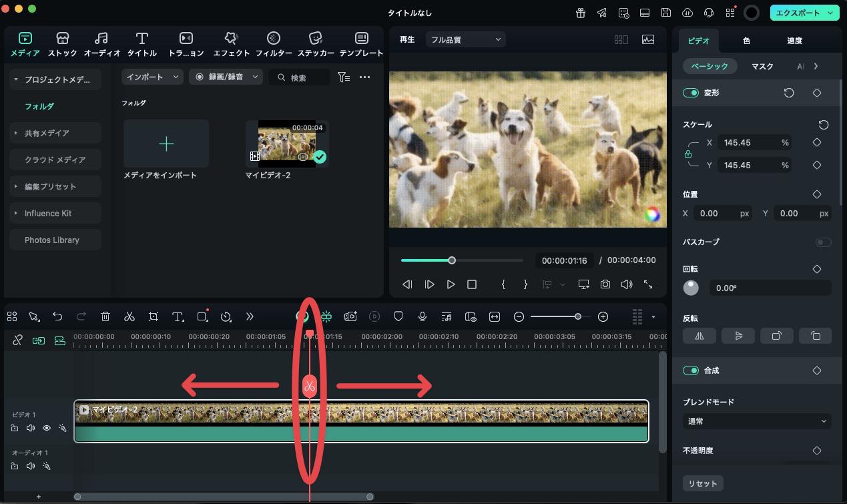
Task: Switch to the 速度 tab in properties
Action: click(x=794, y=41)
